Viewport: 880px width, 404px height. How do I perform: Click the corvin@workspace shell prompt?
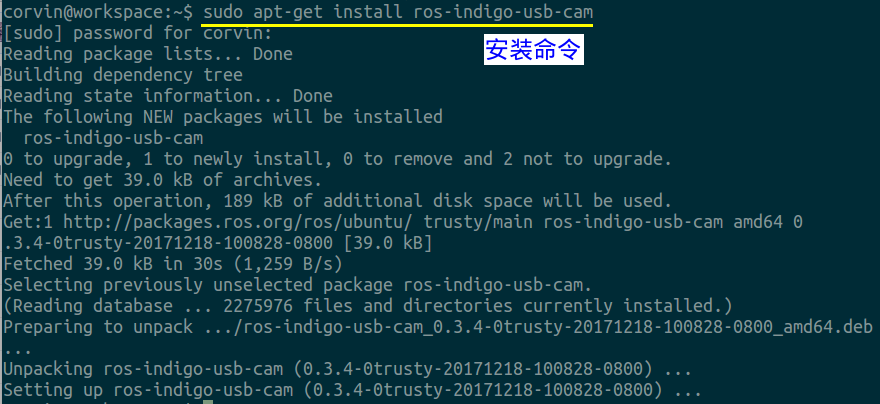[x=99, y=12]
